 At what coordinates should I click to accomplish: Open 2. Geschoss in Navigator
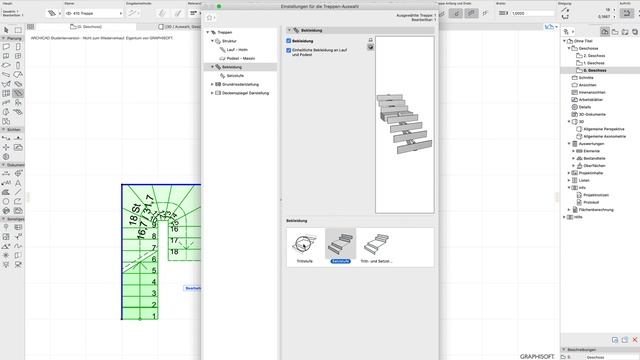pos(594,56)
